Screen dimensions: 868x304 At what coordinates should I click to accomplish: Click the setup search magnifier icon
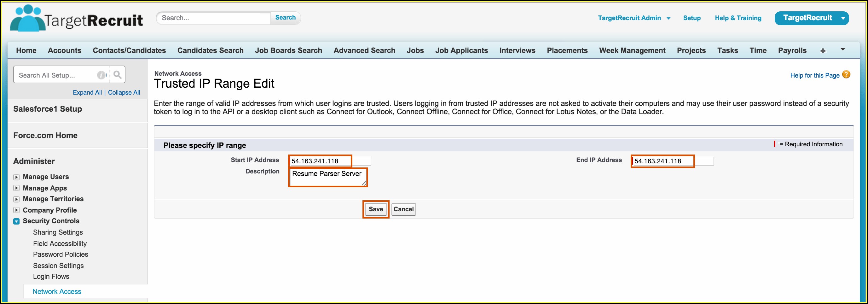pos(117,74)
